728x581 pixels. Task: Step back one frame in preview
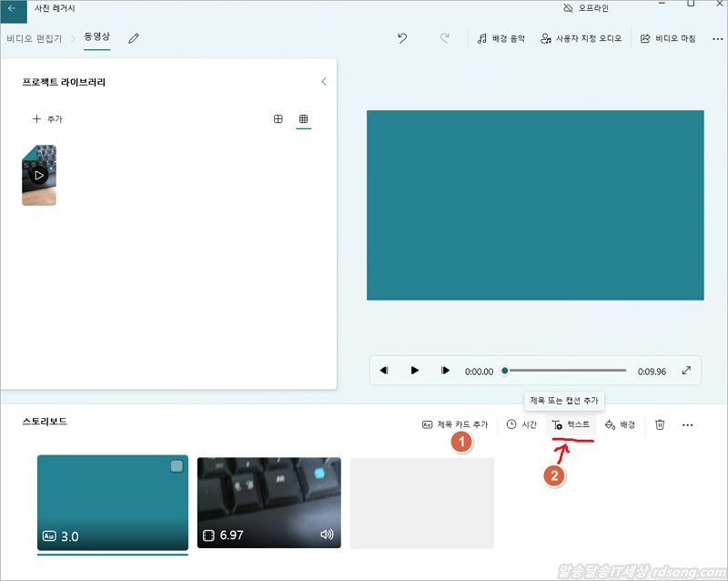384,371
